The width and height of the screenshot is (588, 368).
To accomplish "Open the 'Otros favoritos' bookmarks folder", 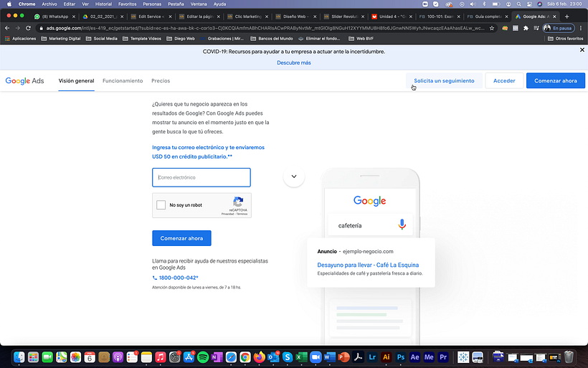I will coord(565,39).
